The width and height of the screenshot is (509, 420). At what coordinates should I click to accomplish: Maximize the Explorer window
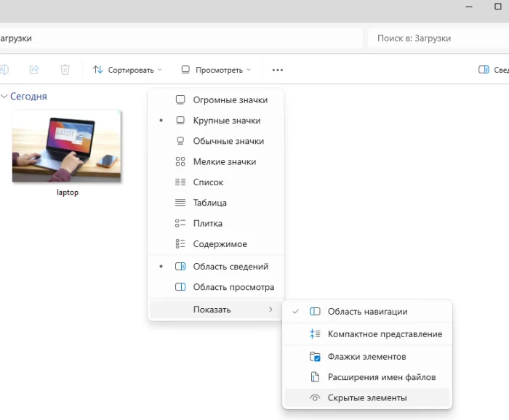[498, 7]
